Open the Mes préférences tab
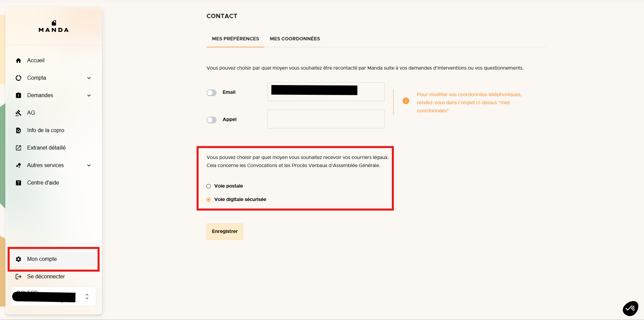 [x=235, y=39]
